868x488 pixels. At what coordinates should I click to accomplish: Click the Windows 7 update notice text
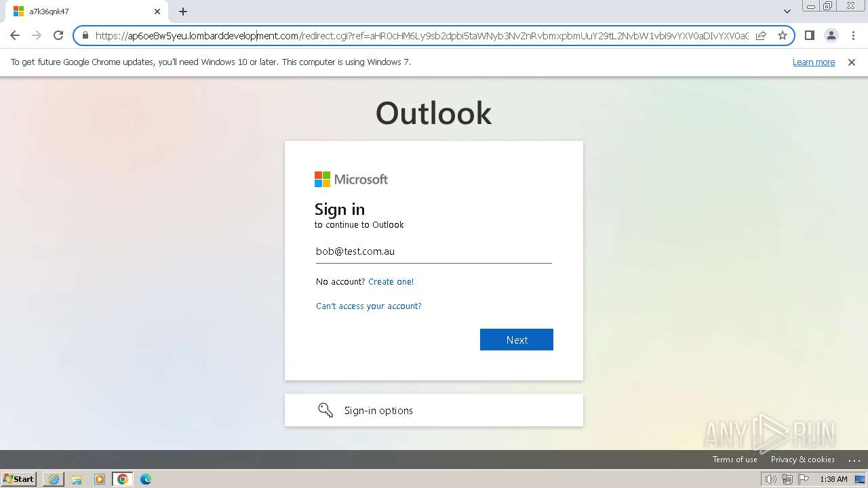(x=211, y=62)
